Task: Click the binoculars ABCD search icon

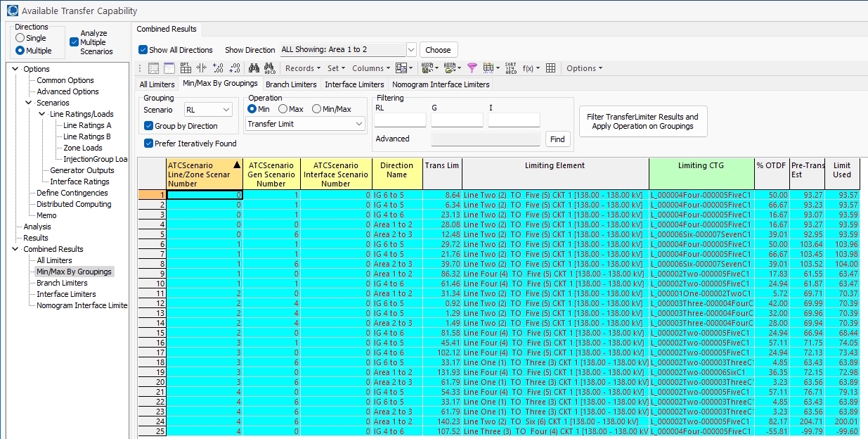Action: click(x=269, y=68)
